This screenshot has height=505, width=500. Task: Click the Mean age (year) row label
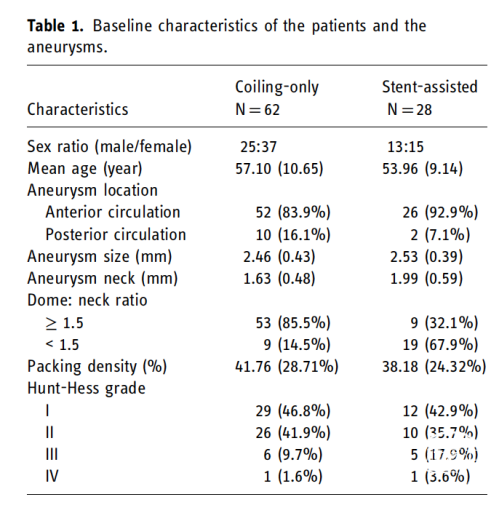point(85,169)
